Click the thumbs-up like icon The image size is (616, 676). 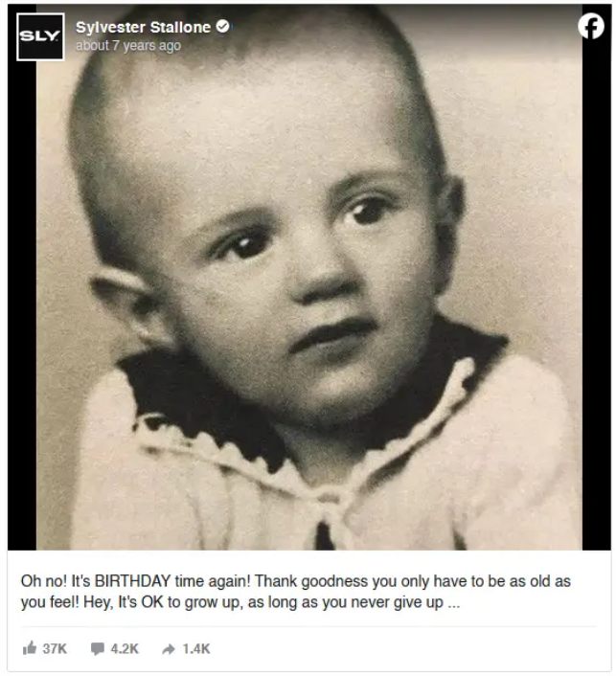coord(29,648)
